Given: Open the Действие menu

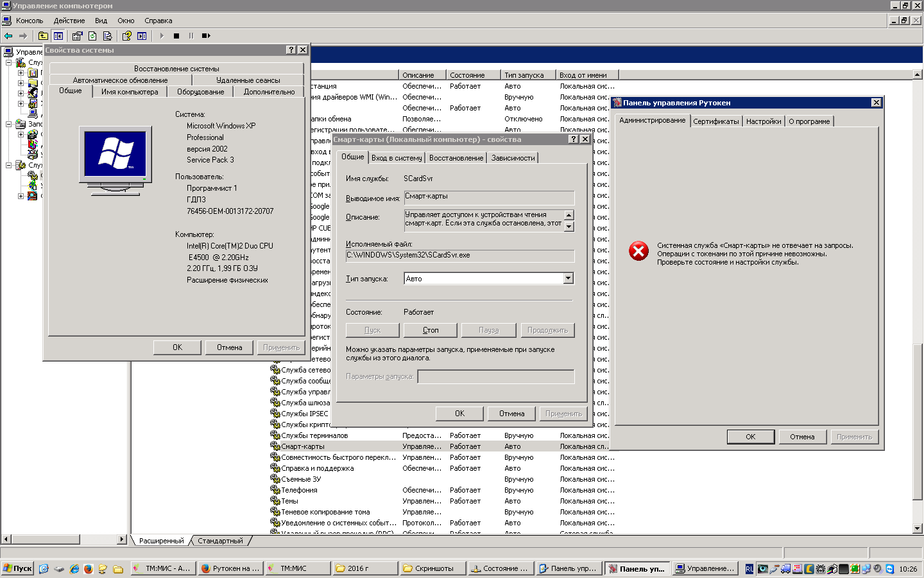Looking at the screenshot, I should click(x=69, y=21).
